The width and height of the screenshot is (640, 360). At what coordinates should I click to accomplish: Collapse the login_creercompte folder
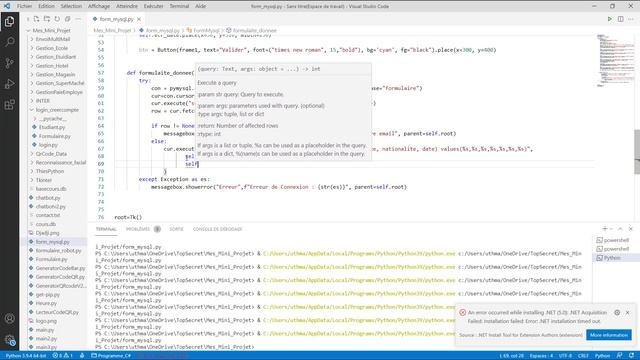57,110
